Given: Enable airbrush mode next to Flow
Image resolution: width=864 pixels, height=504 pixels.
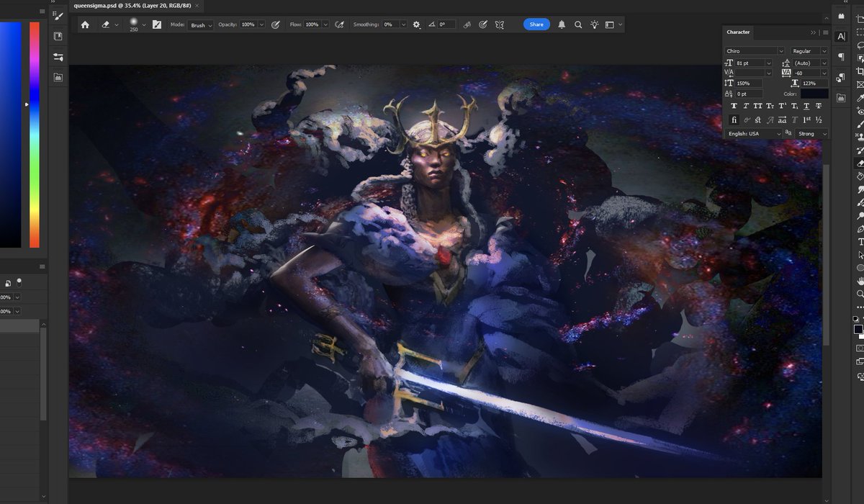Looking at the screenshot, I should (340, 24).
